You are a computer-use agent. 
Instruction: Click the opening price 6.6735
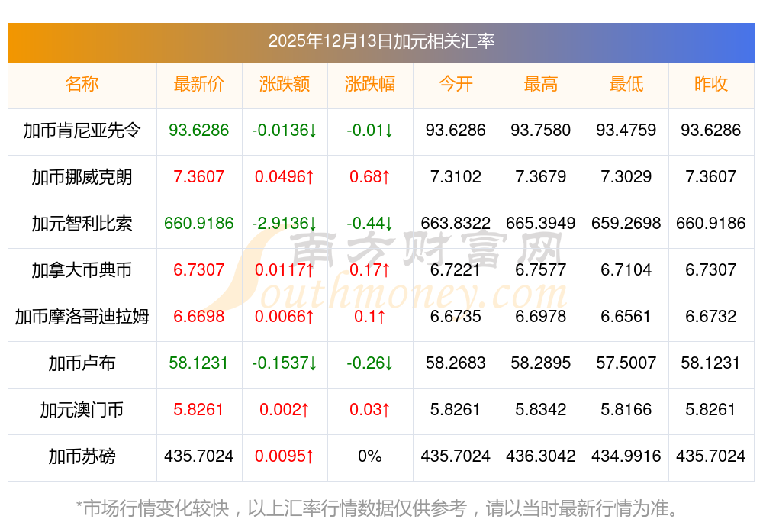[x=456, y=317]
